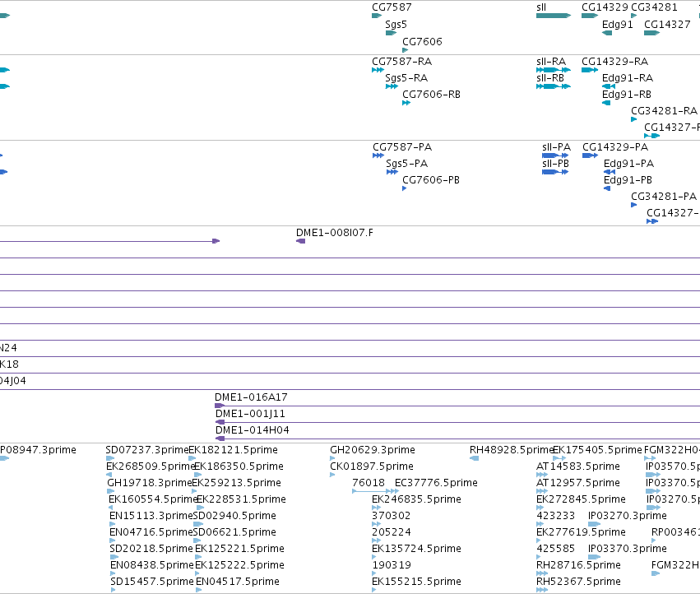
Task: Click protein Sgs5-PA
Action: pyautogui.click(x=406, y=164)
